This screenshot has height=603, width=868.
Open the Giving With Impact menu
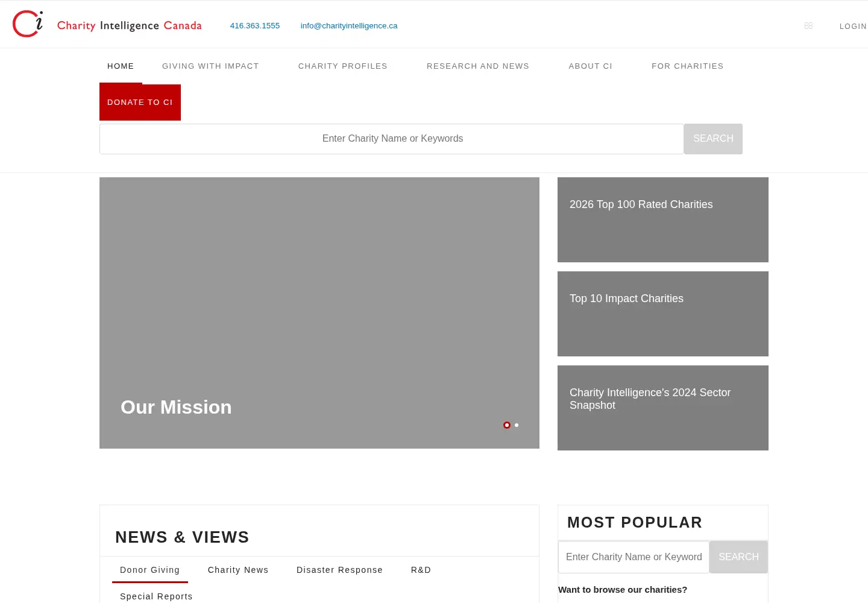pyautogui.click(x=210, y=66)
